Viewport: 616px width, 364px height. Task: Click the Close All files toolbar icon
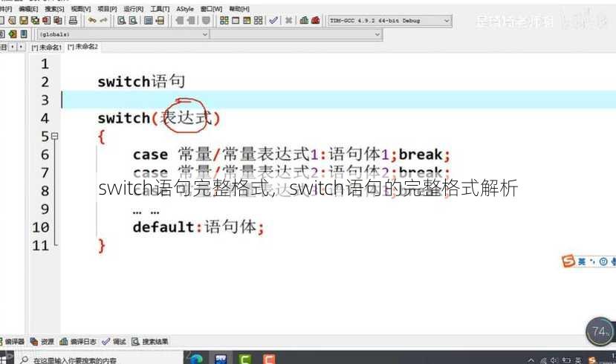click(58, 20)
